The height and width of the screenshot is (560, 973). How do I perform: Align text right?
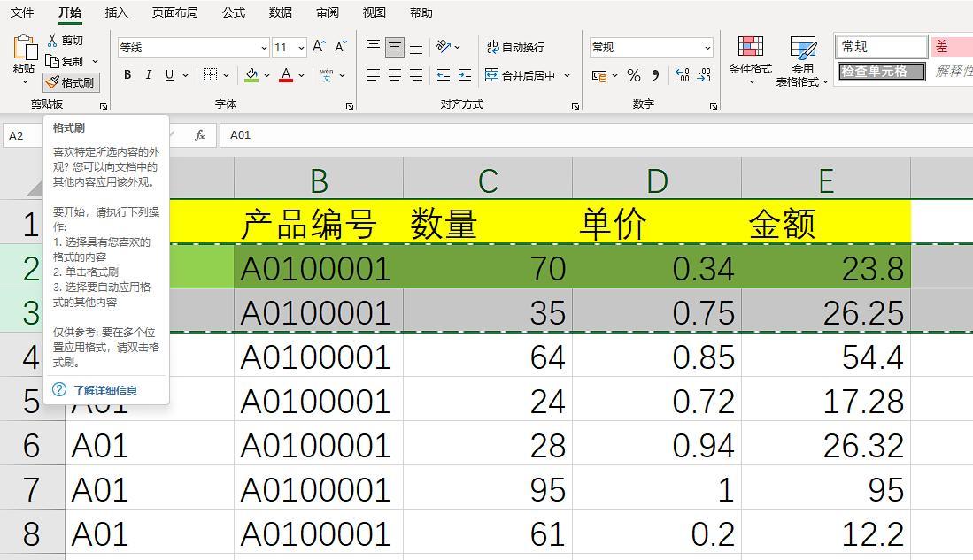pos(416,75)
